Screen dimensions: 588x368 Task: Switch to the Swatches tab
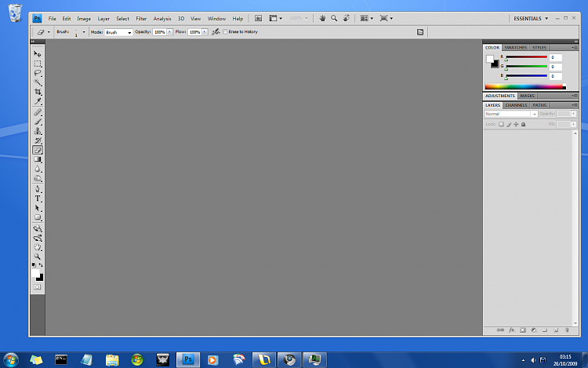(515, 48)
